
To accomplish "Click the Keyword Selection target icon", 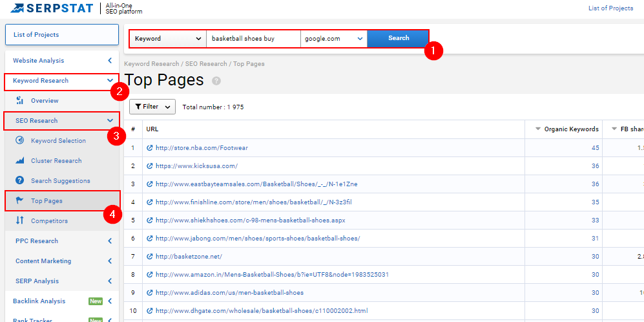I will coord(20,141).
